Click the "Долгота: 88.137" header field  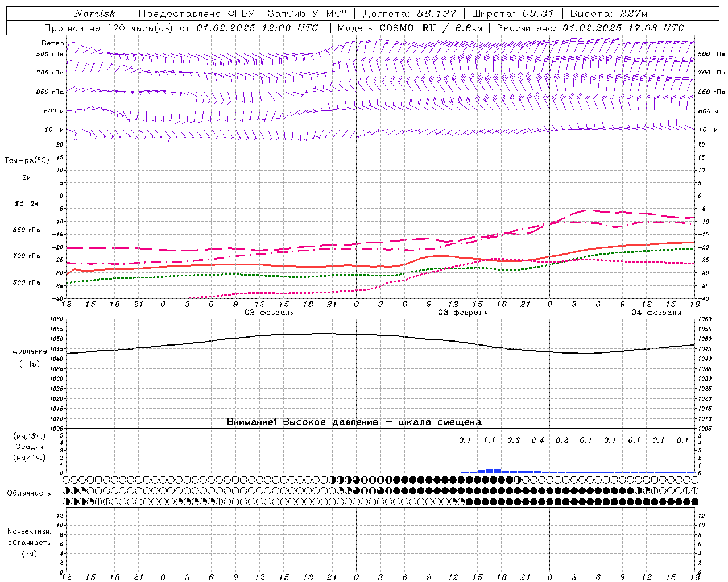[x=409, y=14]
